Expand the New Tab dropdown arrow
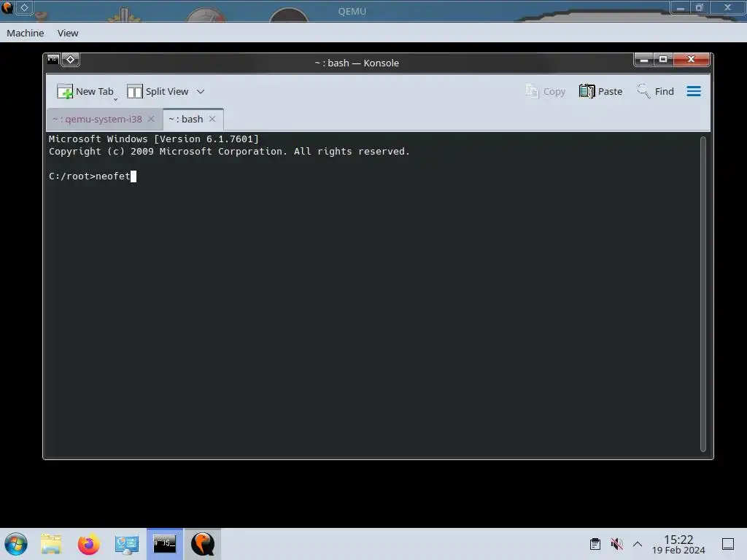This screenshot has width=747, height=560. tap(116, 99)
